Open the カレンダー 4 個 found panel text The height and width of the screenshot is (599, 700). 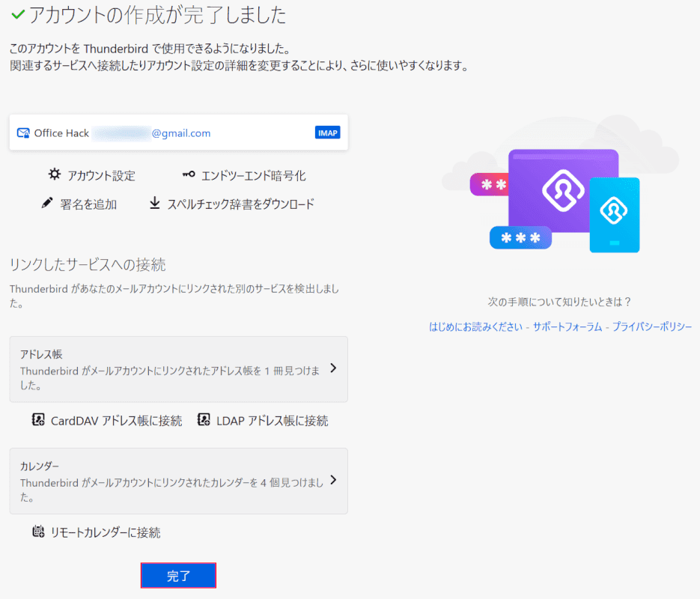tap(171, 489)
